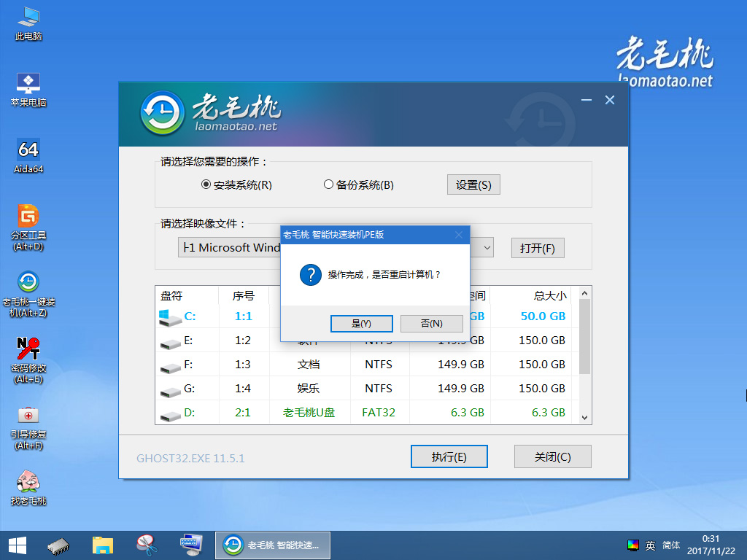This screenshot has width=747, height=560.
Task: Click the 打开(F) browse button
Action: (538, 247)
